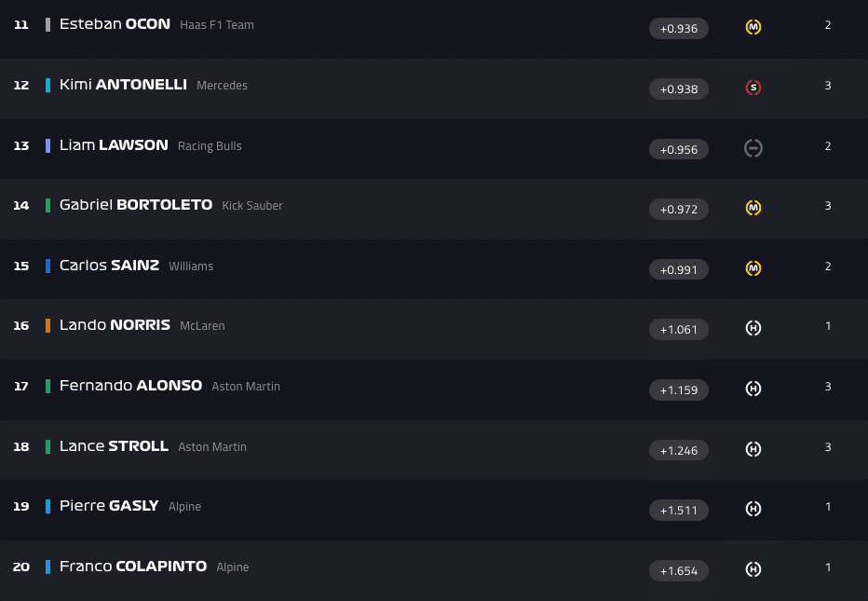This screenshot has height=601, width=868.
Task: Click Sainz's medium tyre icon
Action: click(753, 268)
